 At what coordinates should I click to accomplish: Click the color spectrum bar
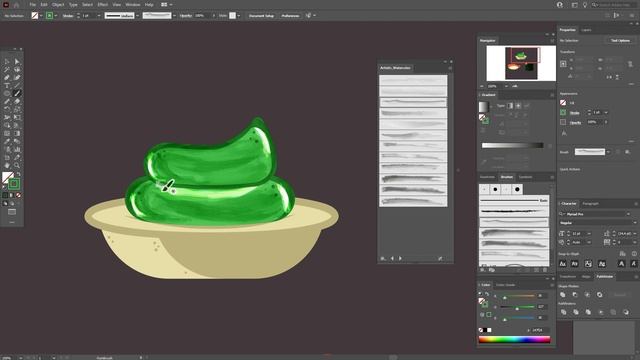[x=514, y=340]
